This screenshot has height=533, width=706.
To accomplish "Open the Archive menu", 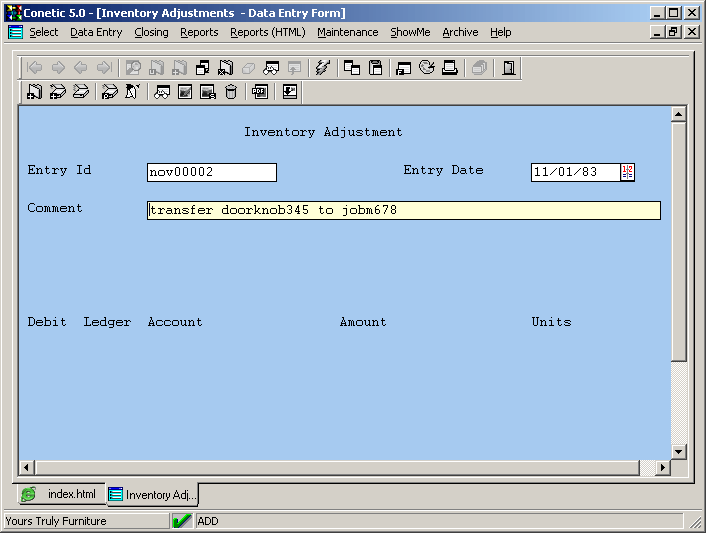I will tap(460, 32).
